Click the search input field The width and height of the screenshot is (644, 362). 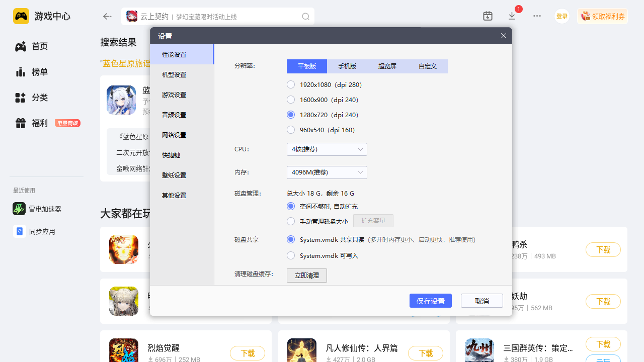point(221,17)
